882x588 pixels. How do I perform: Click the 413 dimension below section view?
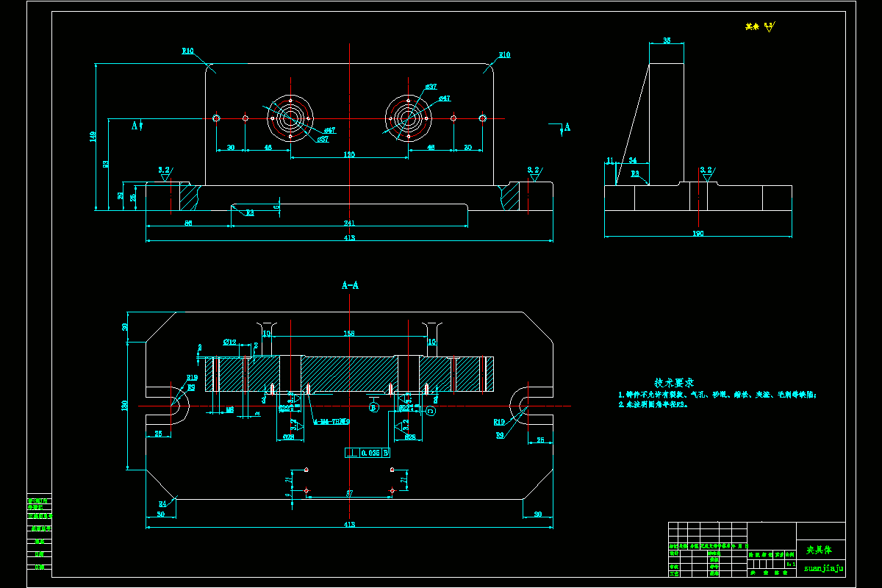pos(349,524)
